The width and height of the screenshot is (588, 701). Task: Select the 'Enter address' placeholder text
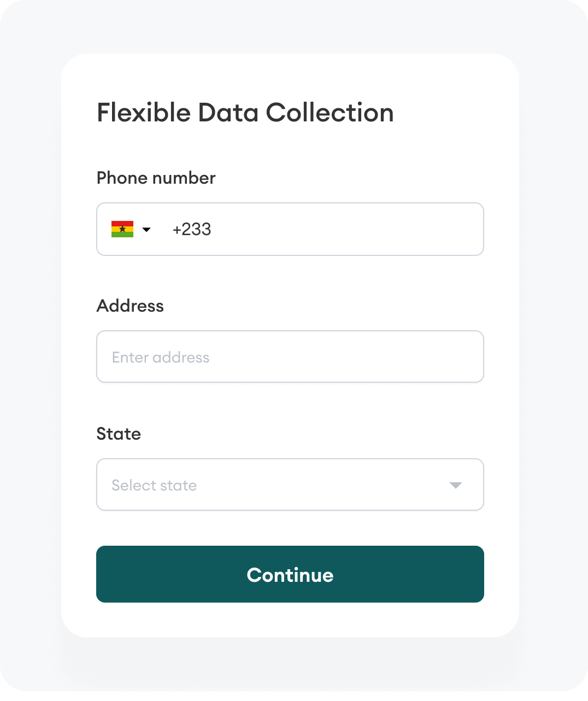[161, 357]
